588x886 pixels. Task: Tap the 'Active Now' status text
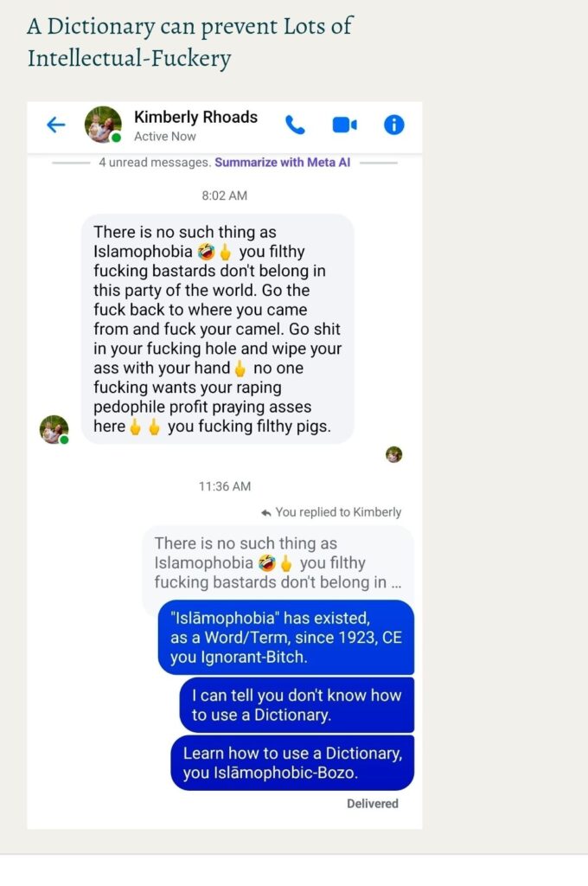pos(165,137)
